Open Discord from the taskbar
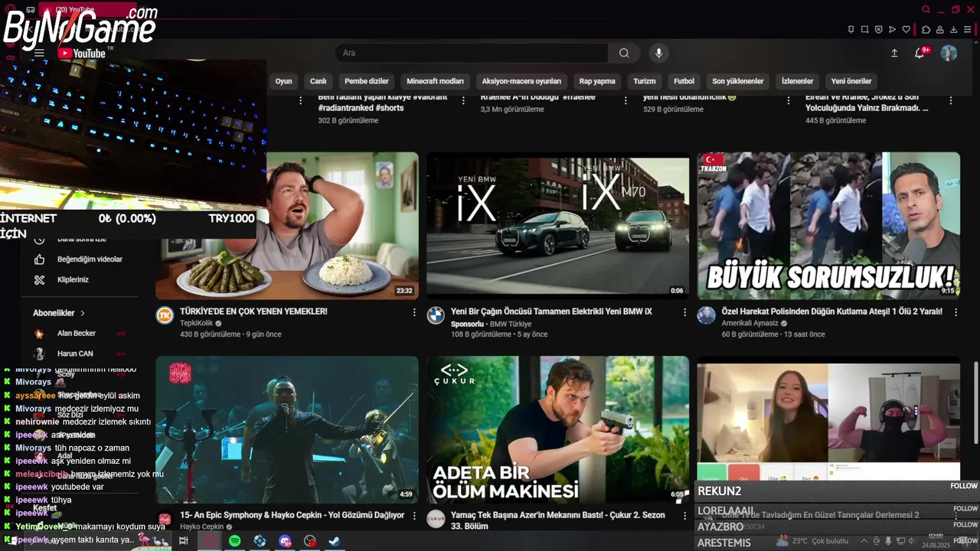This screenshot has height=551, width=980. 285,541
